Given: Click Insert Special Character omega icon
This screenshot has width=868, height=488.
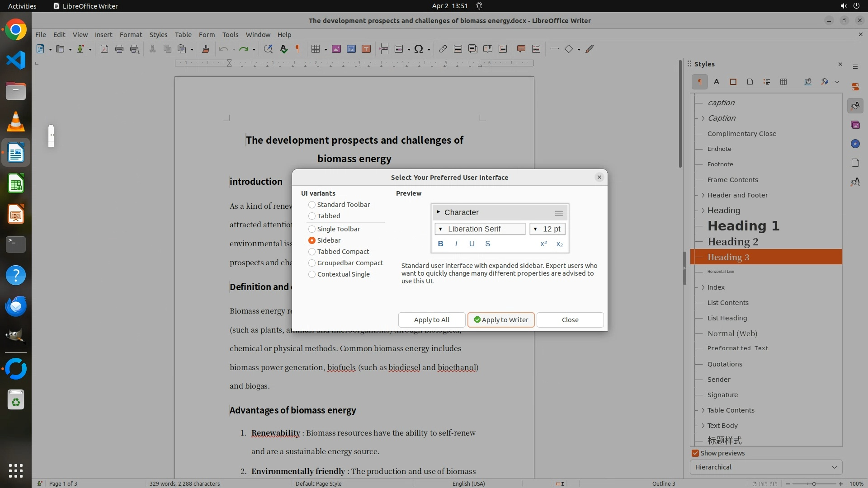Looking at the screenshot, I should pos(419,49).
